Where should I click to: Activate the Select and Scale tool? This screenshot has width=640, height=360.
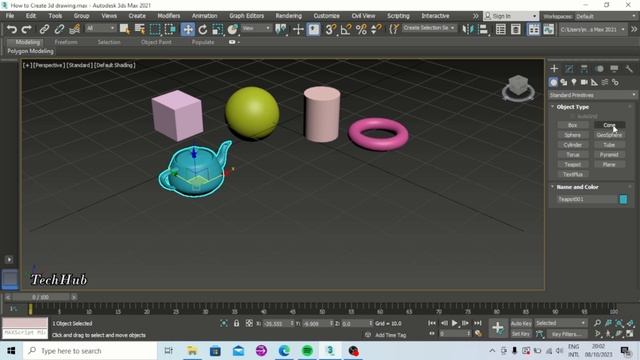(218, 29)
